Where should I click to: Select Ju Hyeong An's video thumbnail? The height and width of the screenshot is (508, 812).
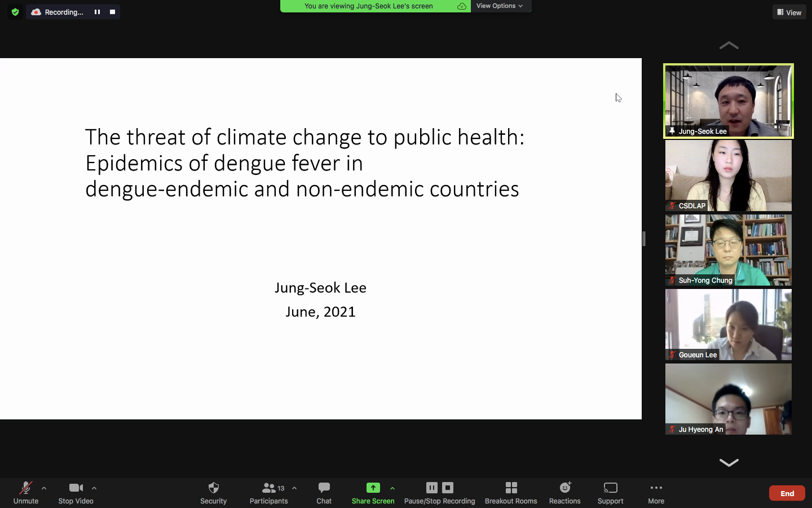(x=729, y=399)
